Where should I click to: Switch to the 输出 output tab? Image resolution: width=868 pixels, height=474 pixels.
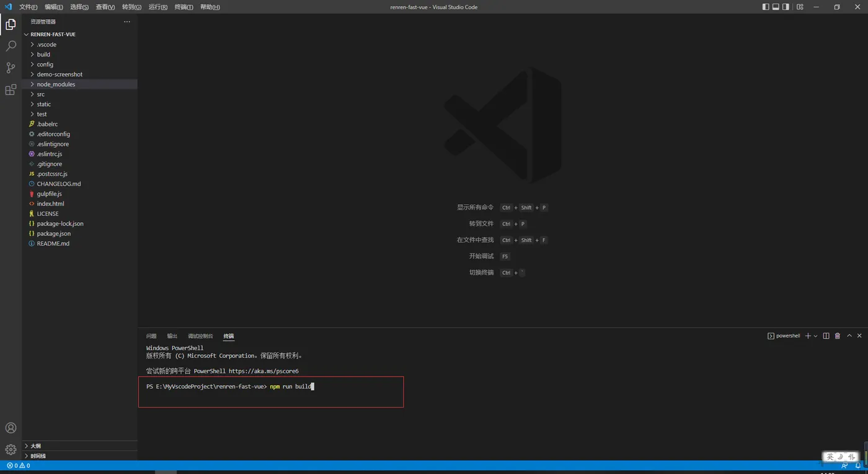click(172, 336)
